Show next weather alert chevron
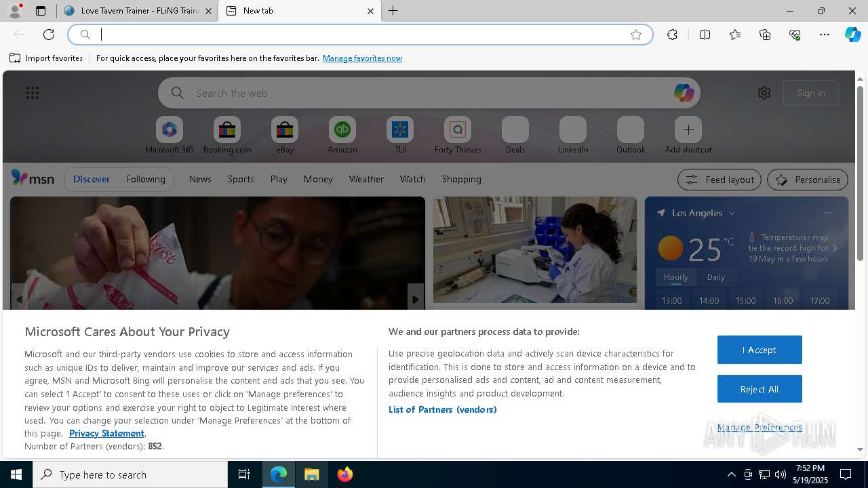The image size is (868, 488). tap(835, 248)
